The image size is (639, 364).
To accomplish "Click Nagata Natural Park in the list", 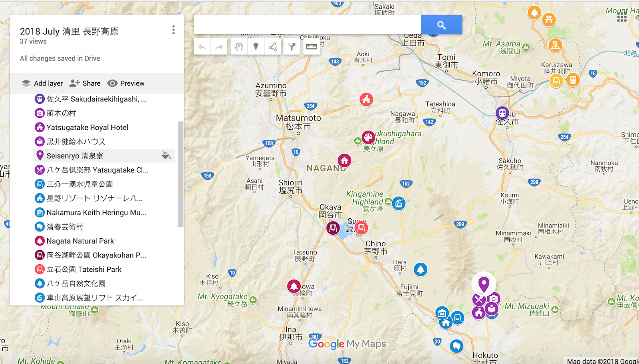I will pos(104,241).
